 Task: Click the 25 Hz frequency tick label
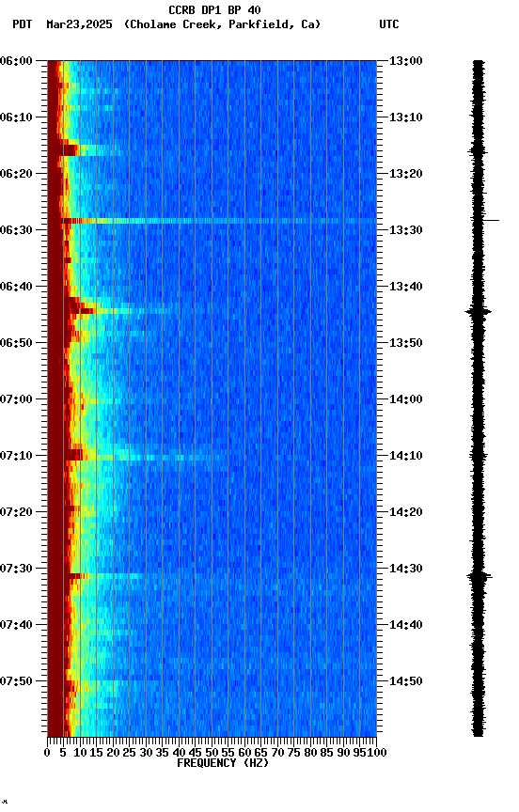point(130,753)
